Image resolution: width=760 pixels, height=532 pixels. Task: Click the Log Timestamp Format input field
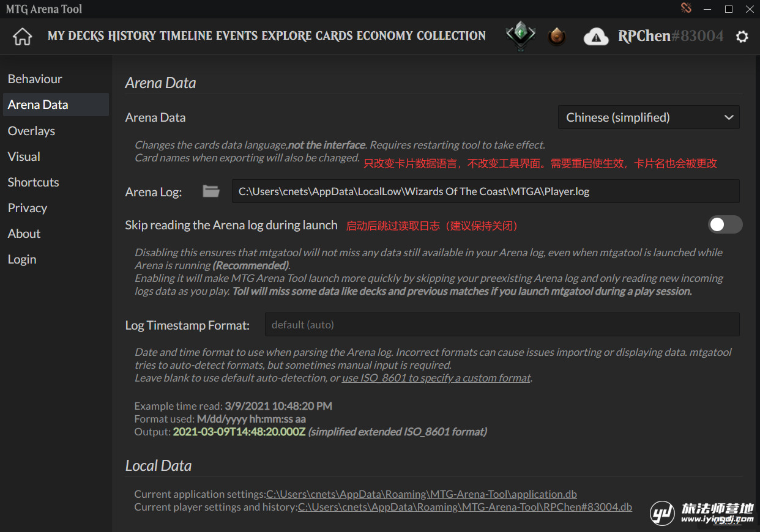[x=502, y=325]
